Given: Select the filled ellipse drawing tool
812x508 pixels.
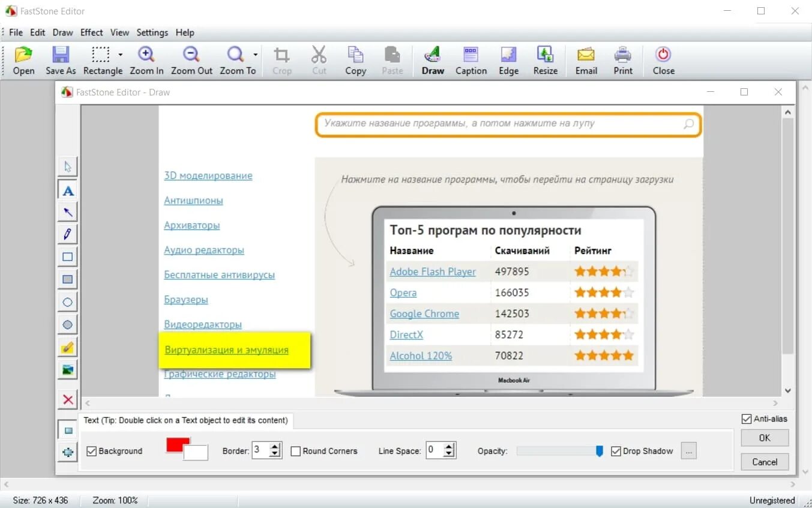Looking at the screenshot, I should (x=68, y=325).
